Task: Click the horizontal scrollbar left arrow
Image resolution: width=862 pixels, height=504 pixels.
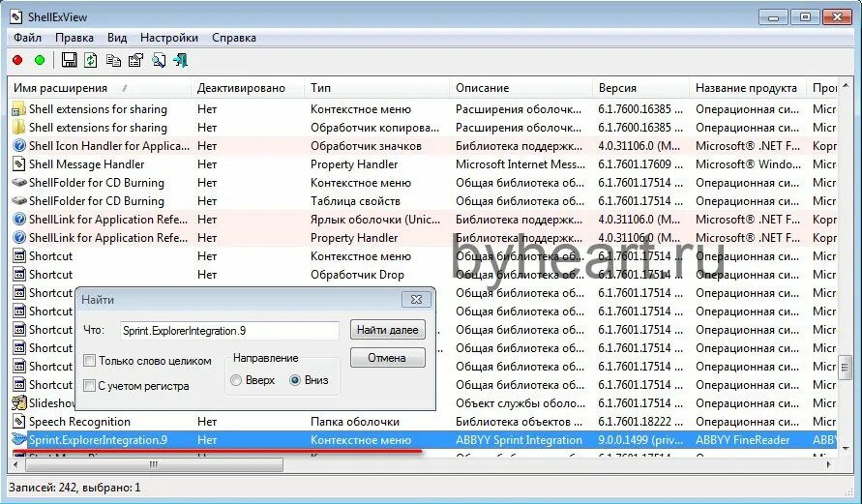Action: (x=15, y=465)
